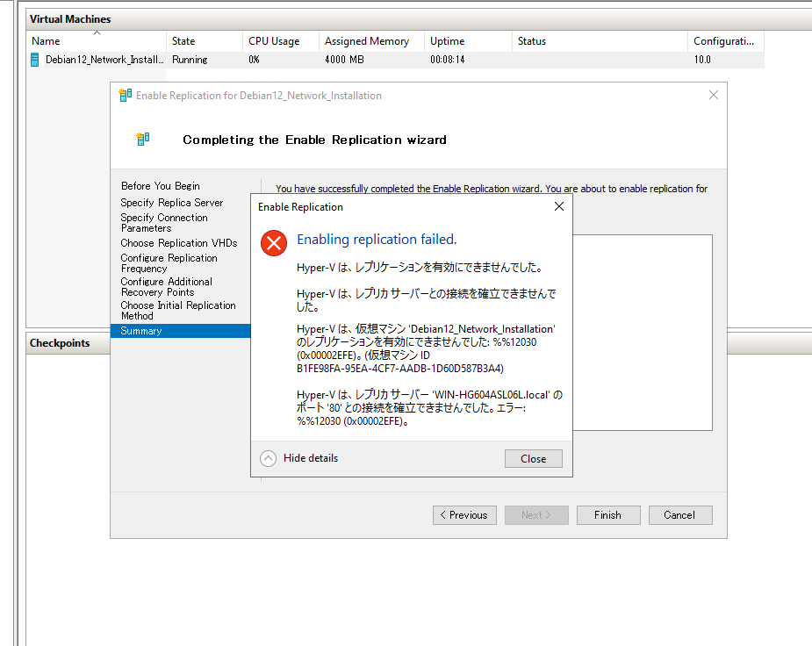
Task: Sort by Uptime column header
Action: point(468,41)
